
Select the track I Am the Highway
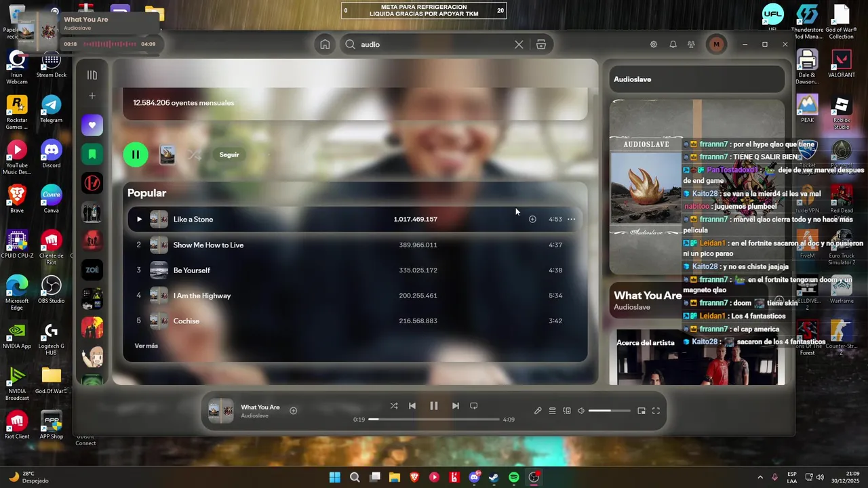click(x=355, y=296)
